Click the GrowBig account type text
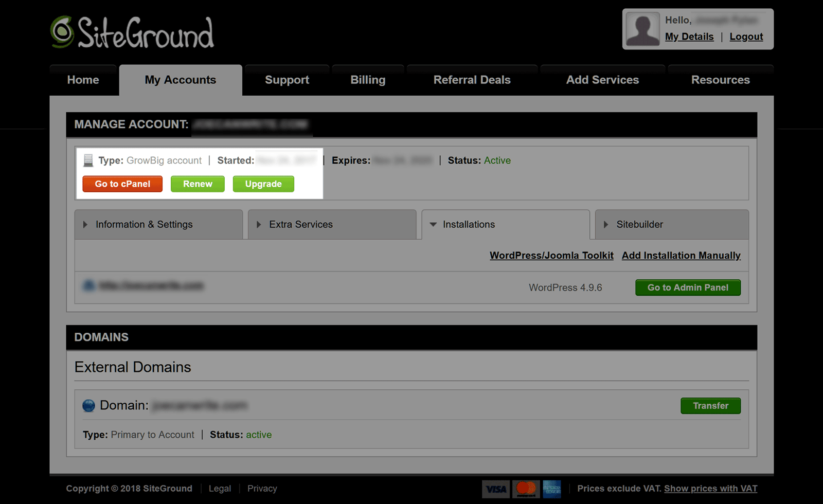The image size is (823, 504). point(164,160)
